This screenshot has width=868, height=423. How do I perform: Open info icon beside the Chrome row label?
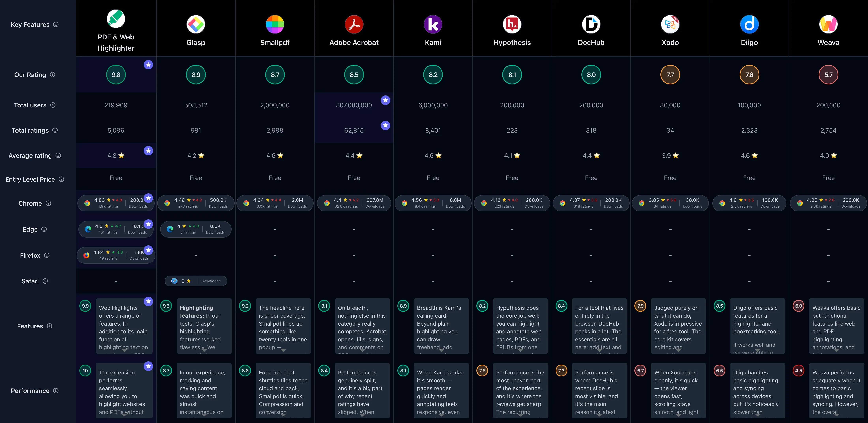[x=49, y=203]
